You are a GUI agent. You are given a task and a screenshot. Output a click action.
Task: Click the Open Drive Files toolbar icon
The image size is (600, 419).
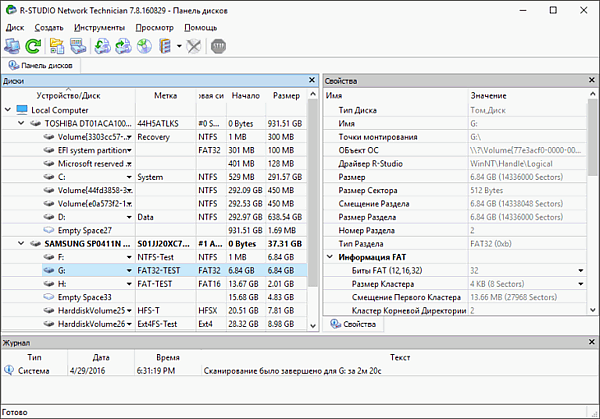tap(57, 46)
